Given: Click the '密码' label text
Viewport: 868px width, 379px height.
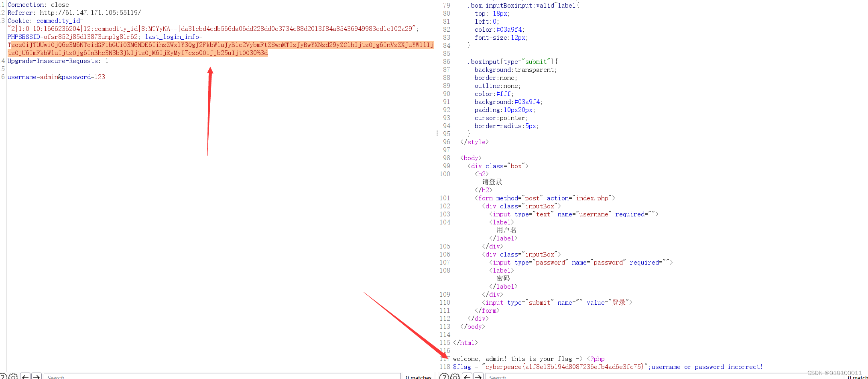Looking at the screenshot, I should point(503,279).
